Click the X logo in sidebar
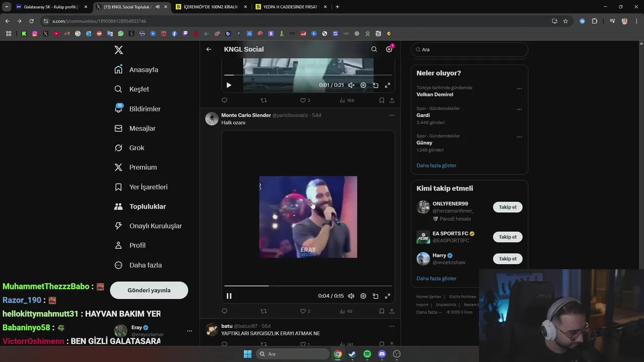The width and height of the screenshot is (644, 362). [119, 50]
